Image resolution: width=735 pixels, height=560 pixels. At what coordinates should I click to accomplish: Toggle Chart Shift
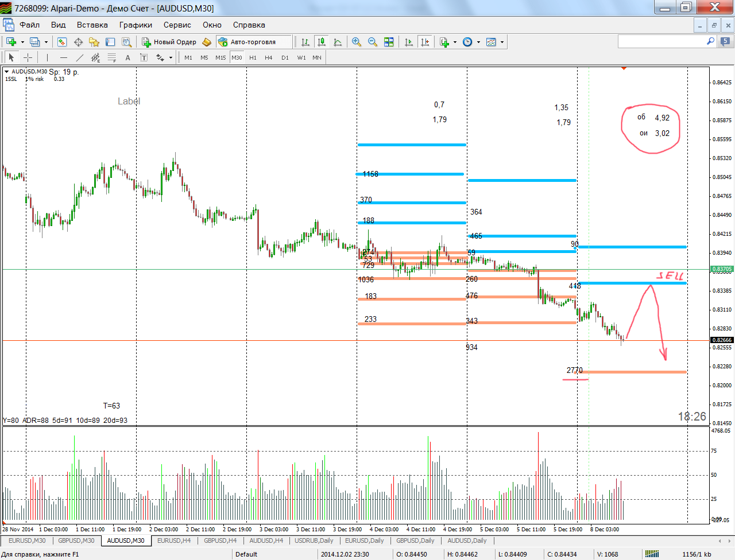tap(425, 42)
